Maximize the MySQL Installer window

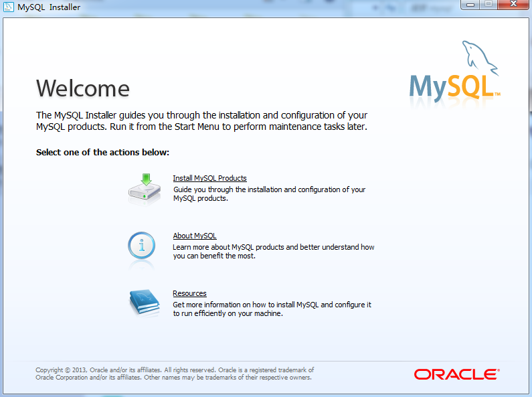click(x=489, y=4)
